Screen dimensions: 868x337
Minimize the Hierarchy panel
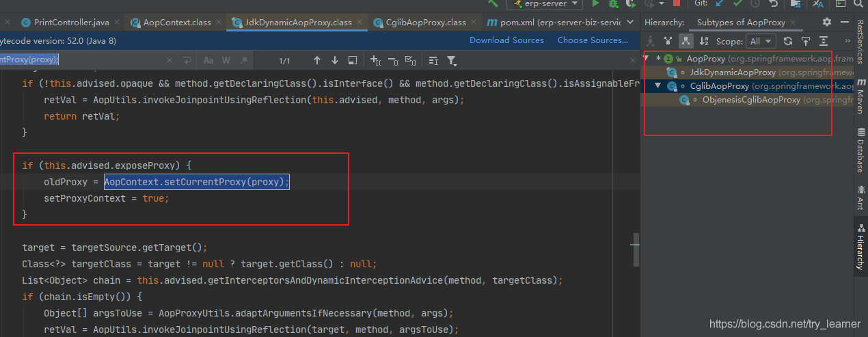coord(845,22)
